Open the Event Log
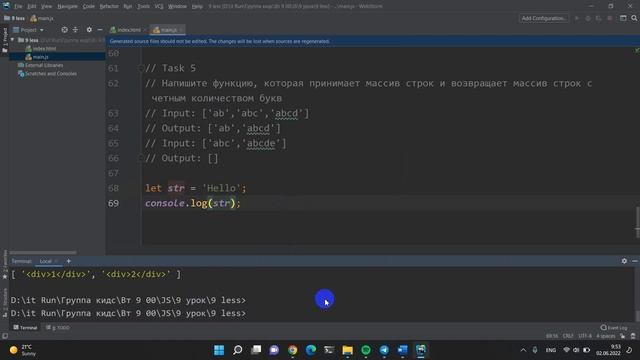The image size is (640, 360). pos(613,327)
